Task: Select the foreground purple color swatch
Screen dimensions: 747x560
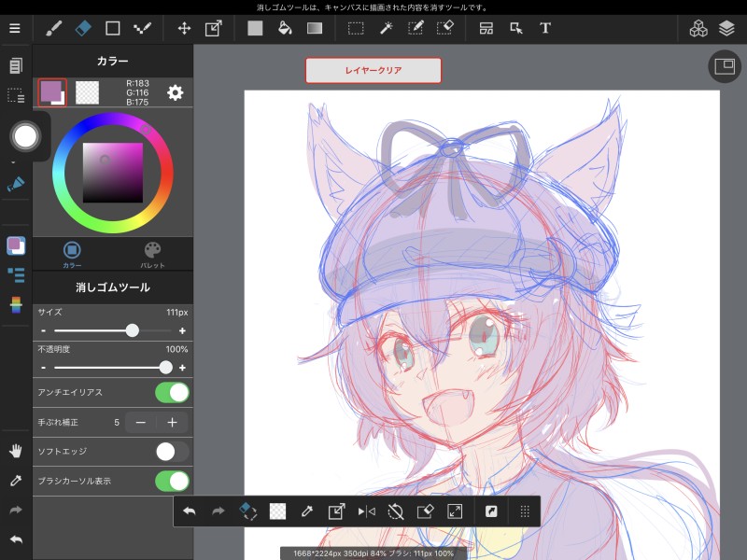Action: click(x=52, y=92)
